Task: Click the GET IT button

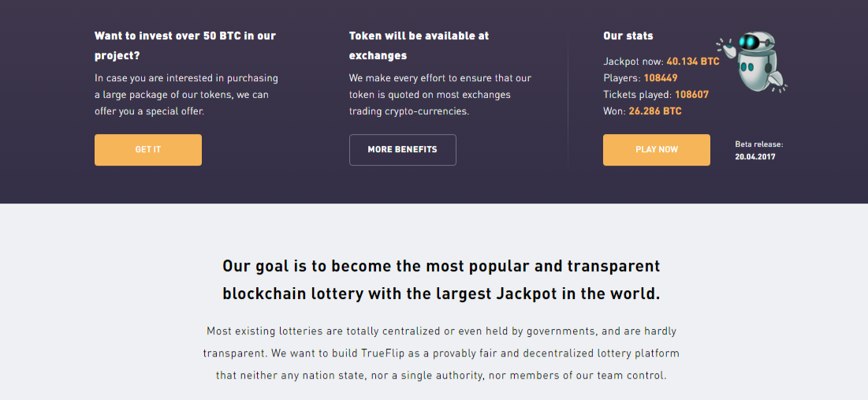Action: pos(147,150)
